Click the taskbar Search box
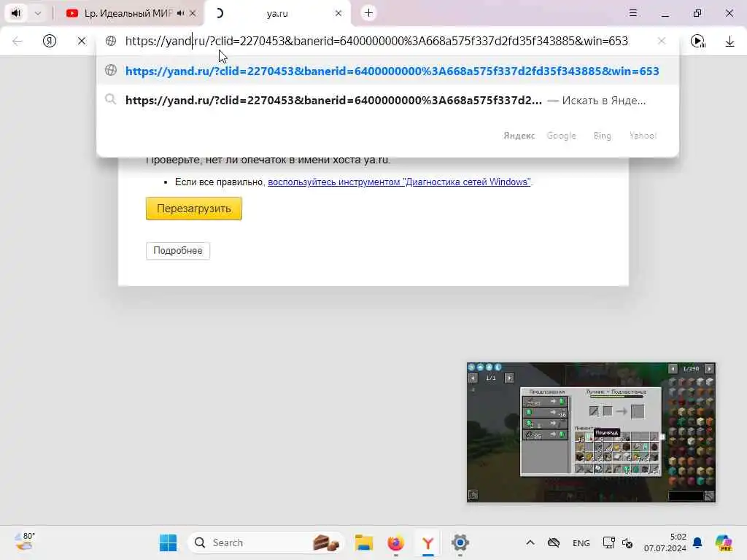Image resolution: width=747 pixels, height=560 pixels. (266, 542)
